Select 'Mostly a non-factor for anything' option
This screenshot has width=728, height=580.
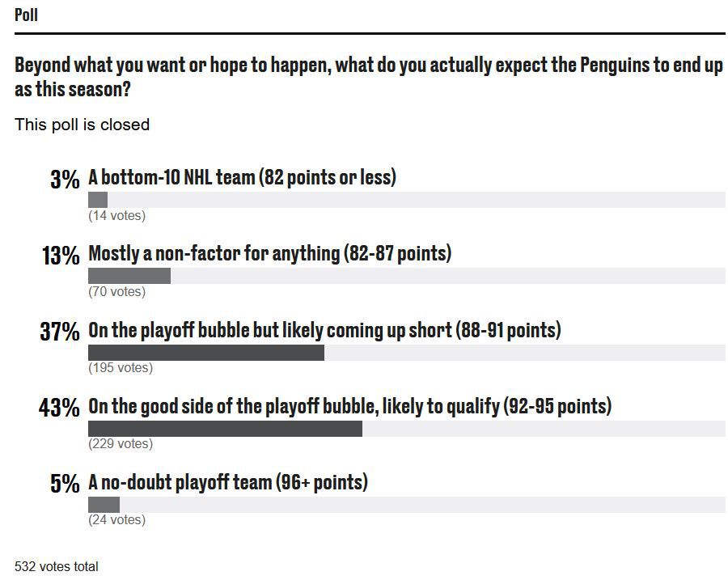[269, 253]
